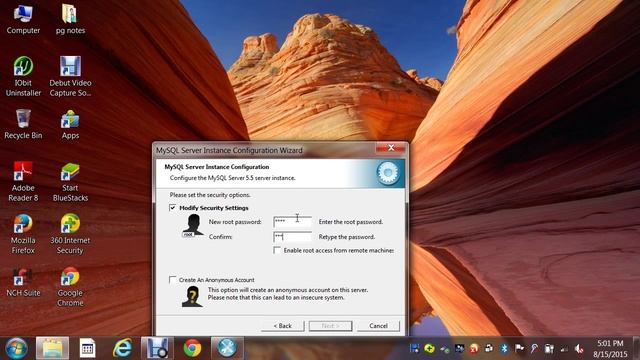
Task: Enable root access from remote machines
Action: point(277,250)
